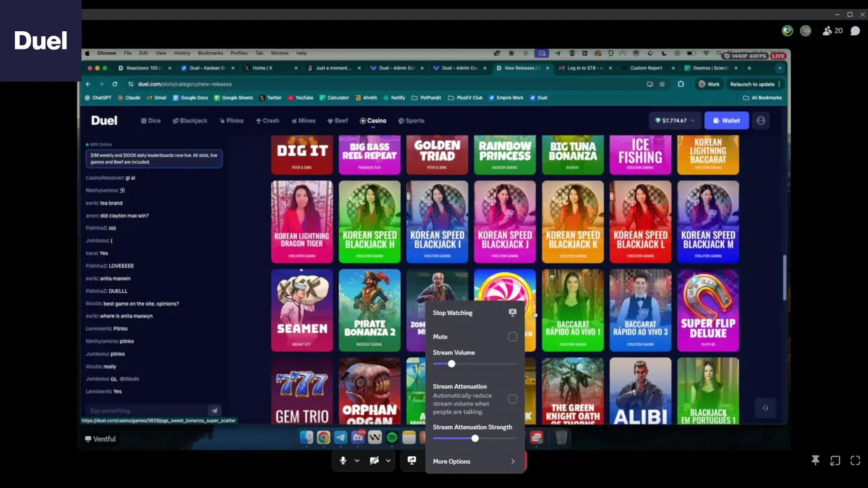Image resolution: width=868 pixels, height=488 pixels.
Task: Enable the Stream Attenuation checkbox
Action: tap(513, 399)
